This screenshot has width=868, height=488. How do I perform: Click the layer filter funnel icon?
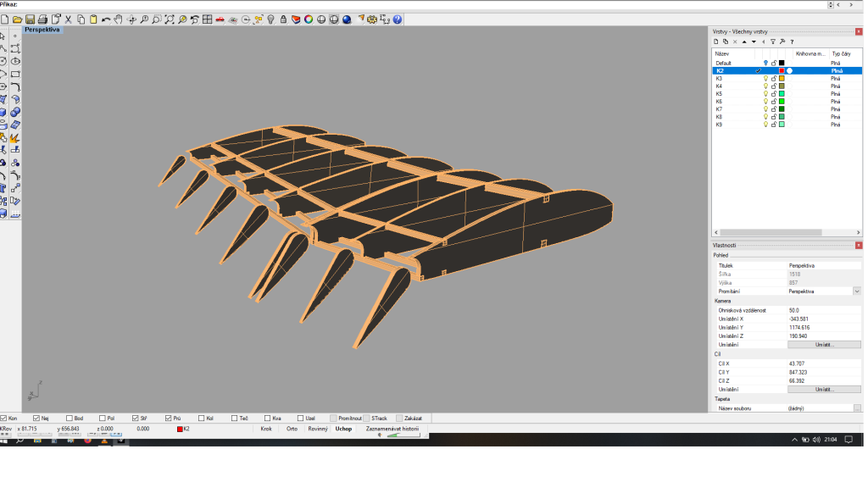point(772,41)
